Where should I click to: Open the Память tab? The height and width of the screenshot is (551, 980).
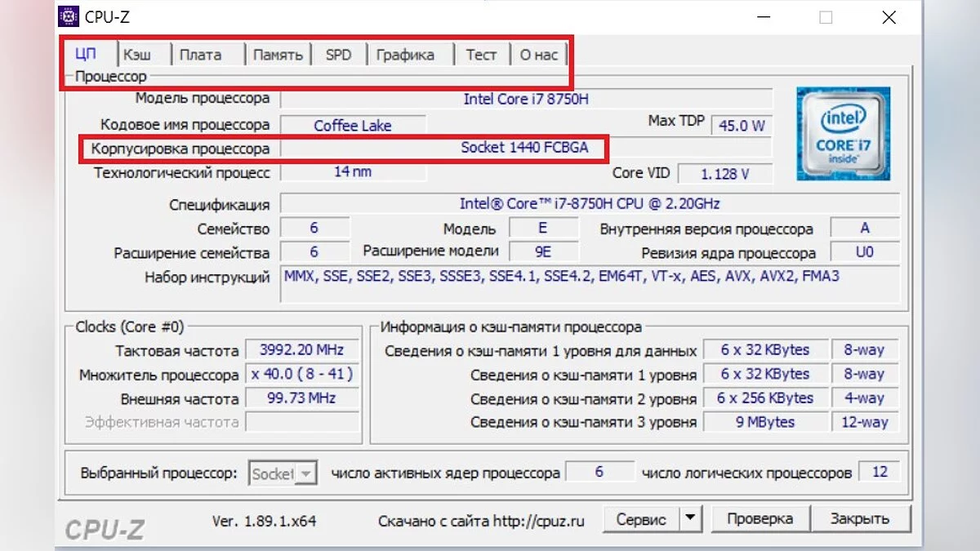(x=278, y=55)
